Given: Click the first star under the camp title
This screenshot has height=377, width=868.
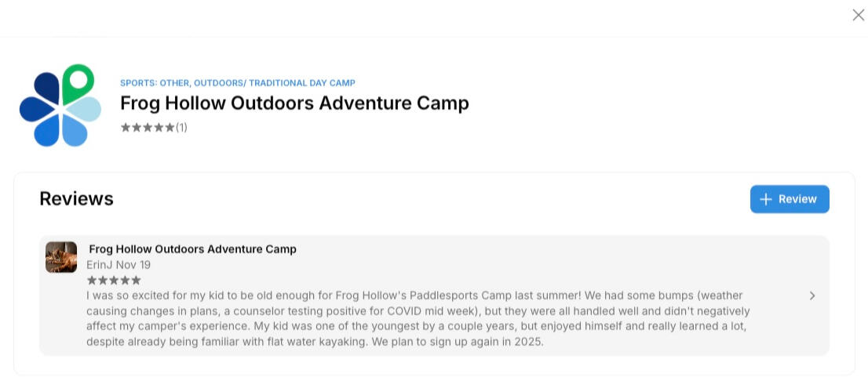Looking at the screenshot, I should click(126, 128).
